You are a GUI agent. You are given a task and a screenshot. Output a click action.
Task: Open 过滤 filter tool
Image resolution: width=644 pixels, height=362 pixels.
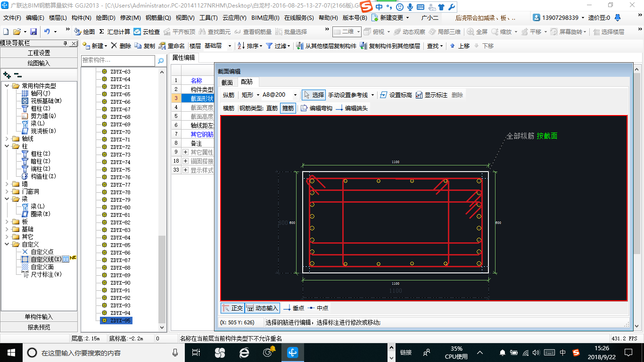[x=277, y=46]
